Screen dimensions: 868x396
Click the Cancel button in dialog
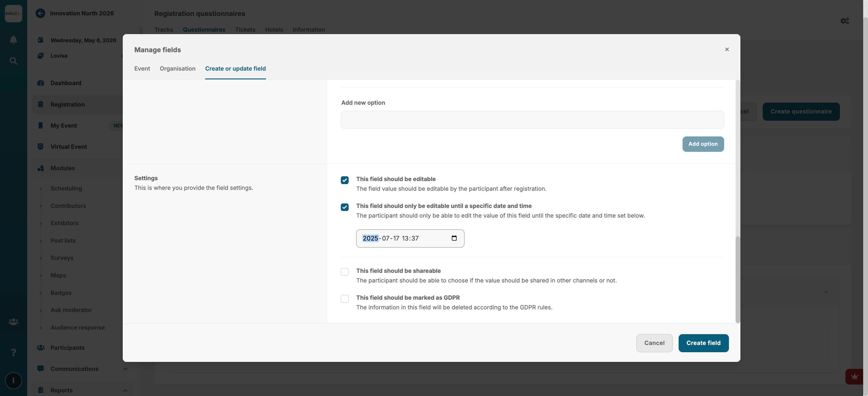click(x=654, y=343)
